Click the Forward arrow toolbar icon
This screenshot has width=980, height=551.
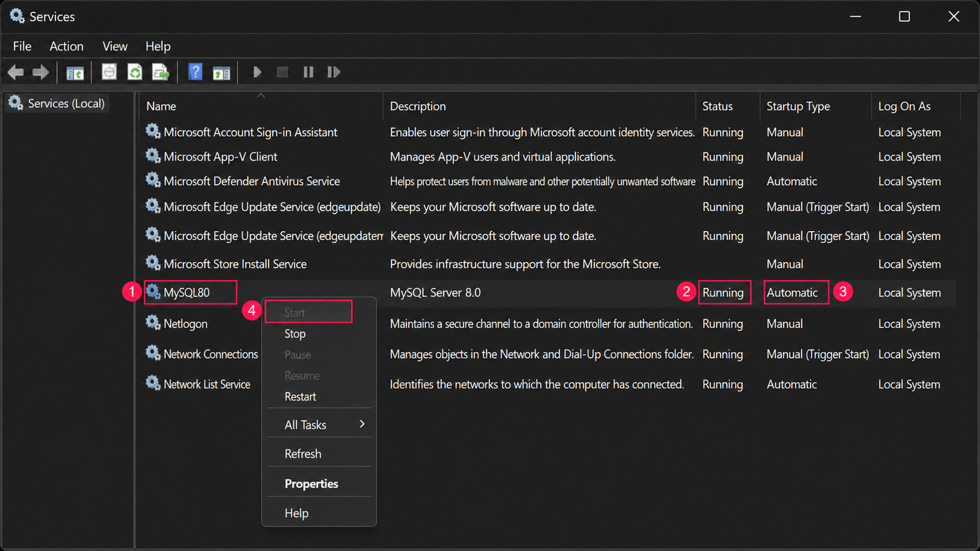[x=40, y=72]
